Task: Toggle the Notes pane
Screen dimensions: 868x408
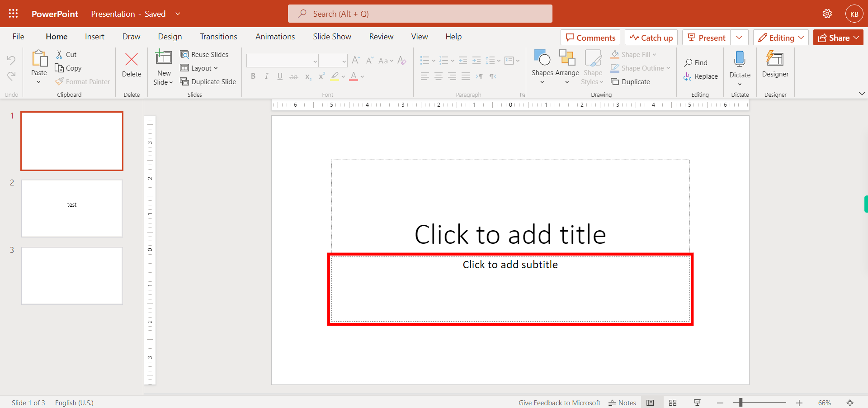Action: (x=622, y=403)
